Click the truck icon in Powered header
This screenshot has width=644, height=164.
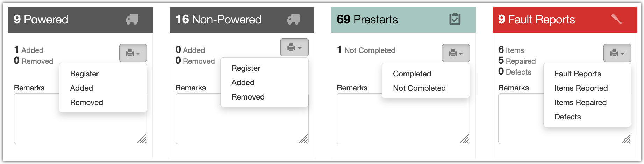point(132,20)
